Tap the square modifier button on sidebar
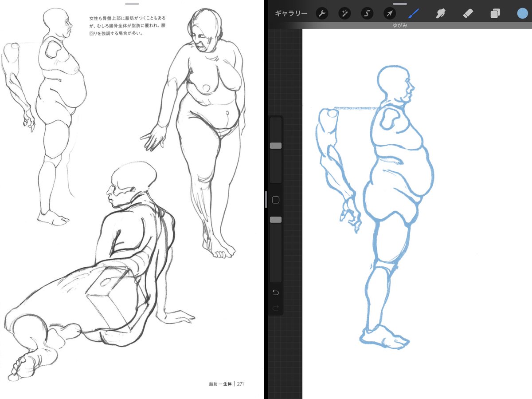The height and width of the screenshot is (399, 532). coord(276,200)
